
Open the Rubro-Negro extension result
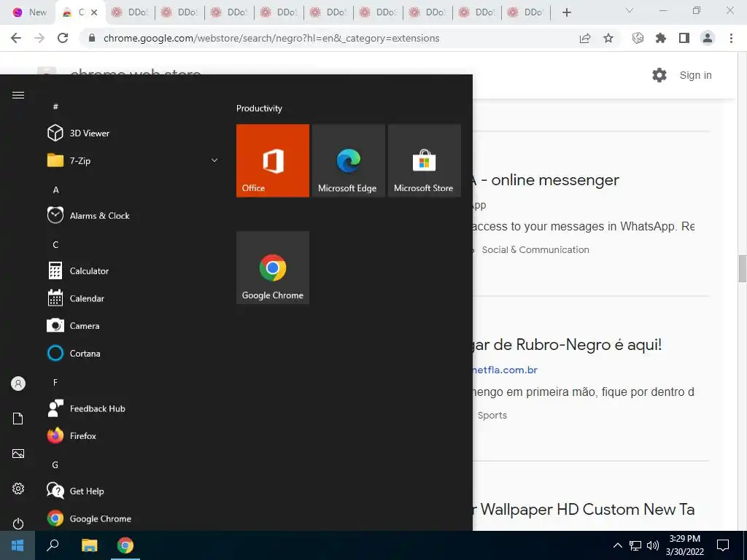click(x=567, y=345)
